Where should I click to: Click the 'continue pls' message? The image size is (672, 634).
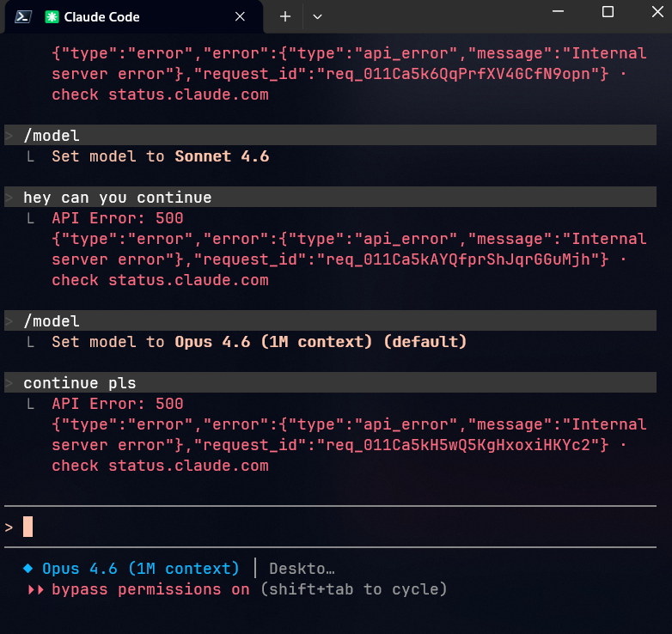pos(330,382)
